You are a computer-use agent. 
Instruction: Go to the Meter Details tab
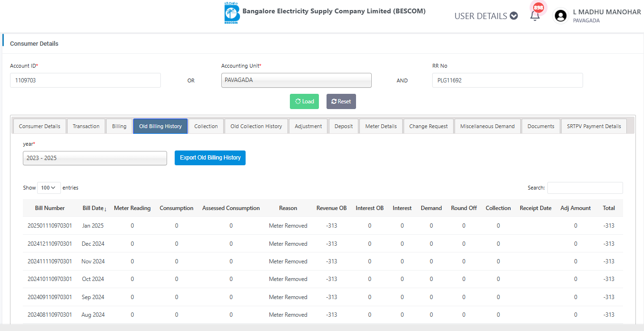click(381, 126)
